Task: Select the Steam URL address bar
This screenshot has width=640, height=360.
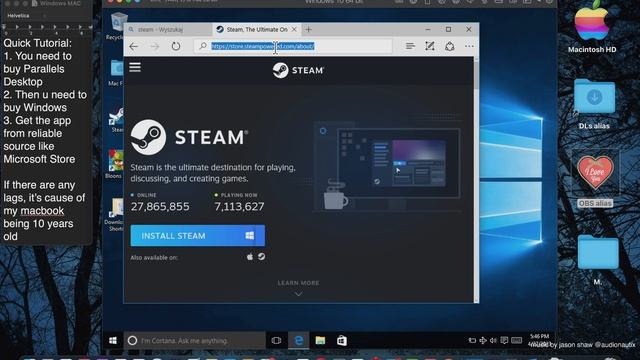Action: [x=293, y=46]
